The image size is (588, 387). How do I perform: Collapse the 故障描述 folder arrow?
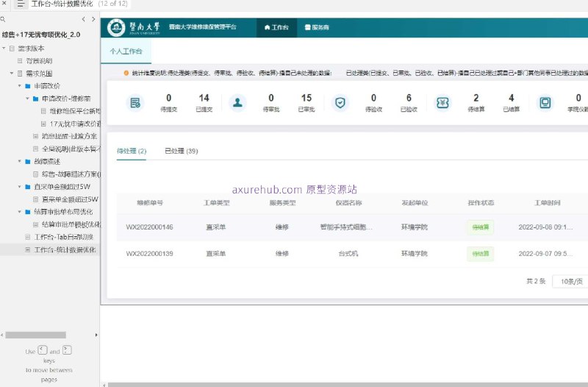pos(20,161)
